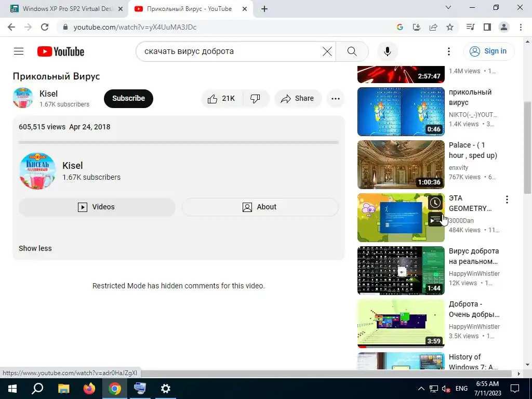
Task: Dislike the video
Action: tap(256, 98)
